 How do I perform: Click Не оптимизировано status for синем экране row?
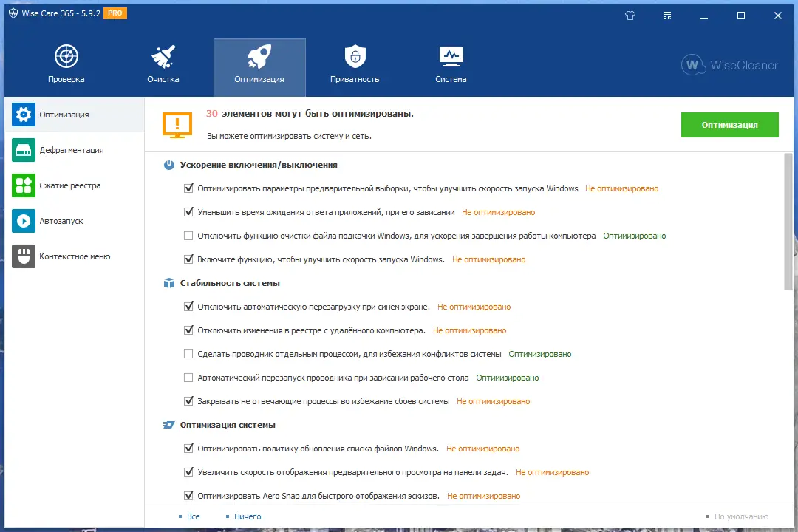(x=474, y=307)
